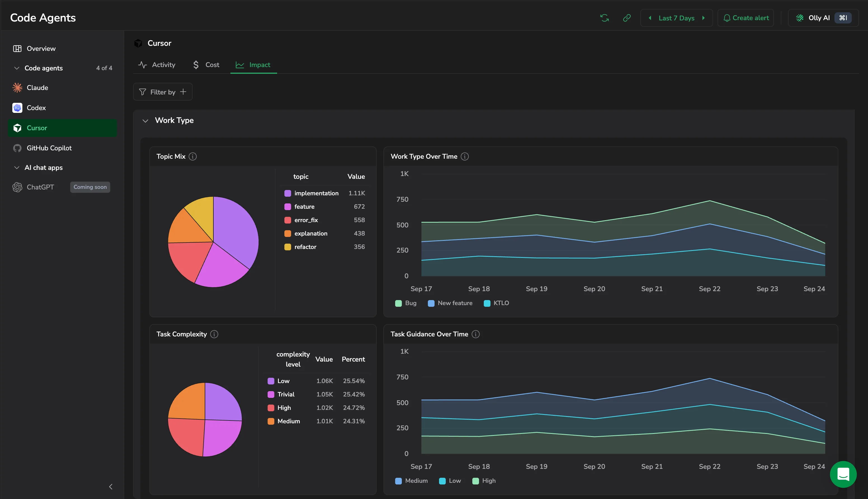Collapse the Code agents section
This screenshot has height=499, width=868.
[x=16, y=68]
